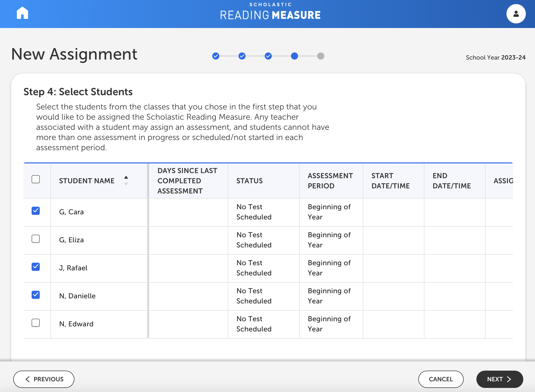
Task: Click the Step 4: Select Students heading
Action: (78, 92)
